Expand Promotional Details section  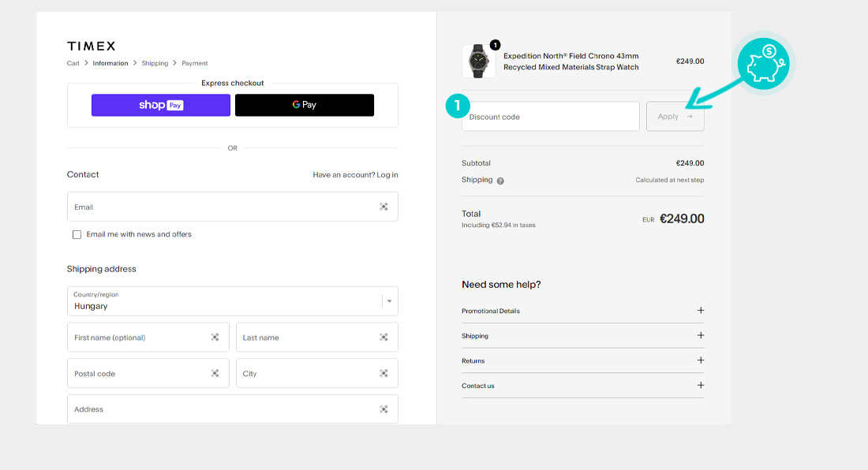coord(700,311)
